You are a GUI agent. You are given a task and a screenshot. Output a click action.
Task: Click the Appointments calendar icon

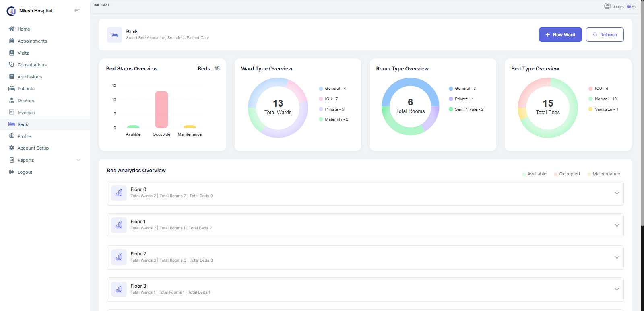[x=12, y=41]
